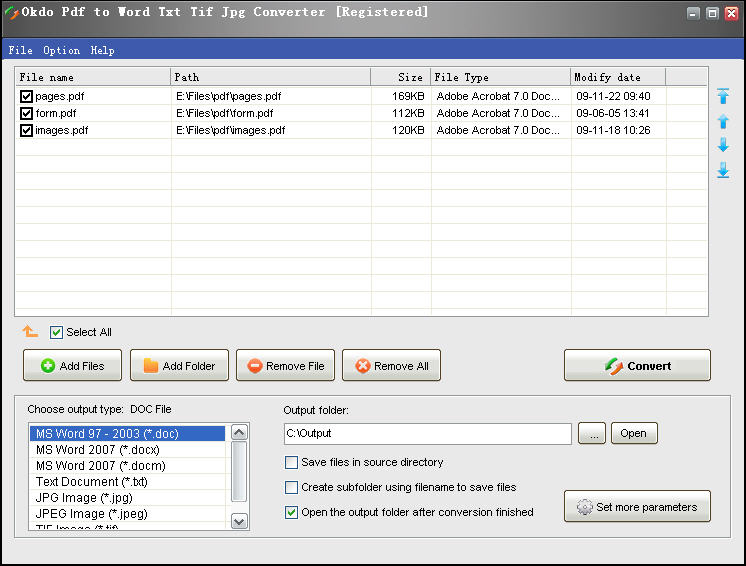This screenshot has height=566, width=746.
Task: Uncheck the pages.pdf checkbox
Action: coord(26,97)
